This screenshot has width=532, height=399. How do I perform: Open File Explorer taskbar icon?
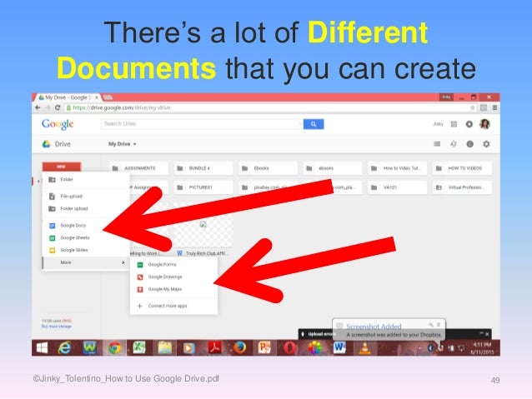point(164,348)
